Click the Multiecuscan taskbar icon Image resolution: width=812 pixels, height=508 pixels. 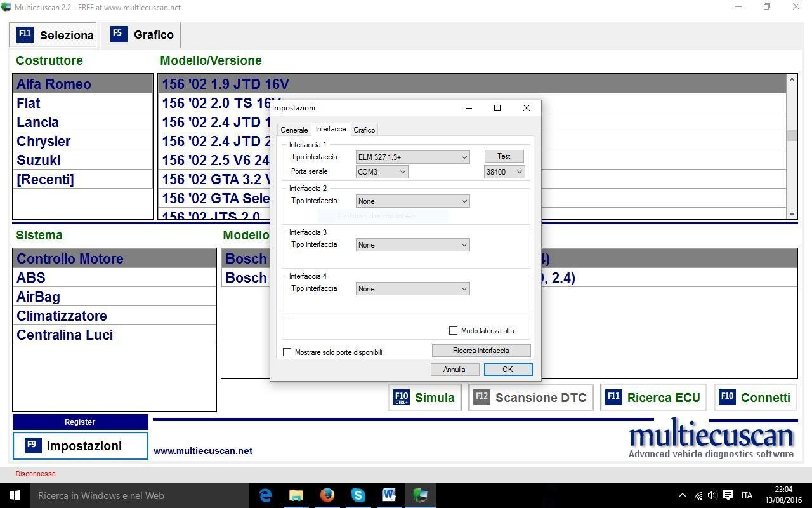point(420,495)
